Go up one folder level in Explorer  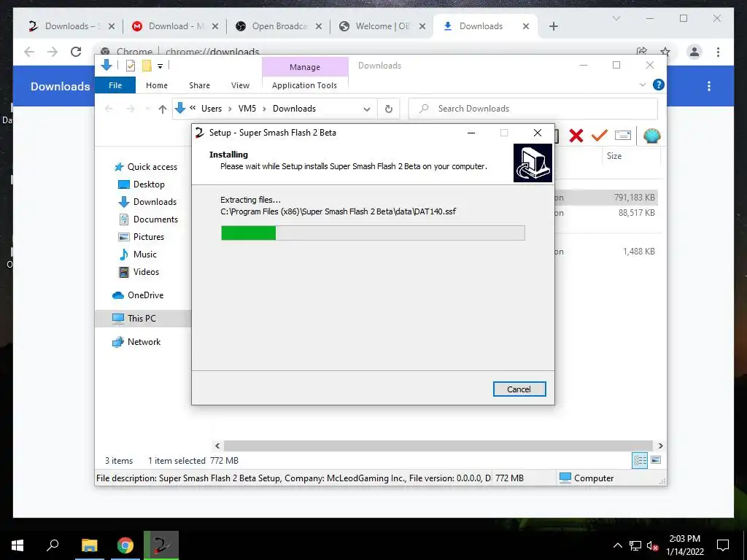(163, 109)
